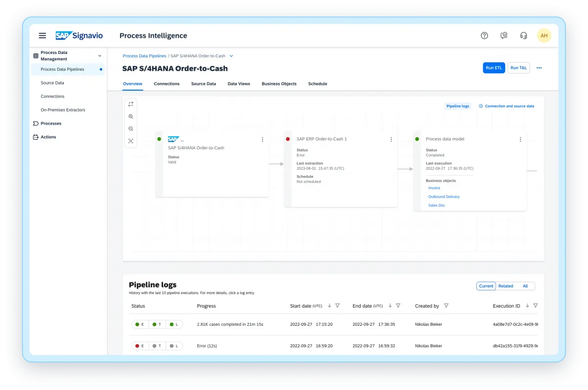Select Source Data in the sidebar

(52, 83)
